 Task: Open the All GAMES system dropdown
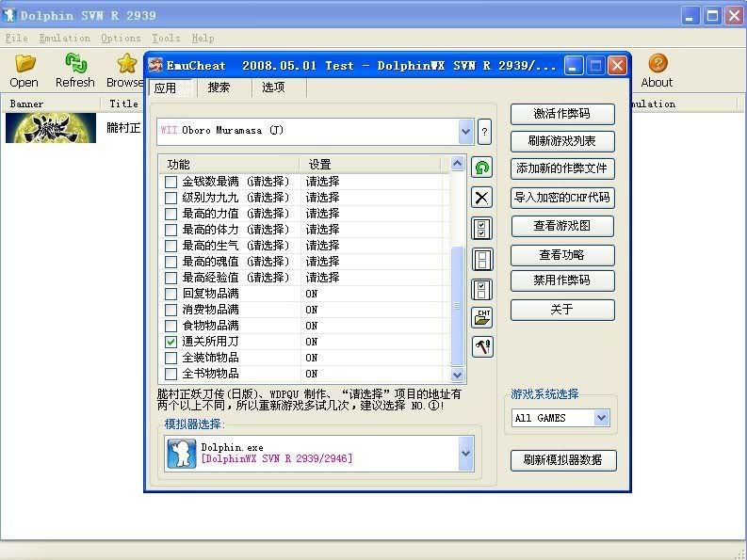click(601, 418)
